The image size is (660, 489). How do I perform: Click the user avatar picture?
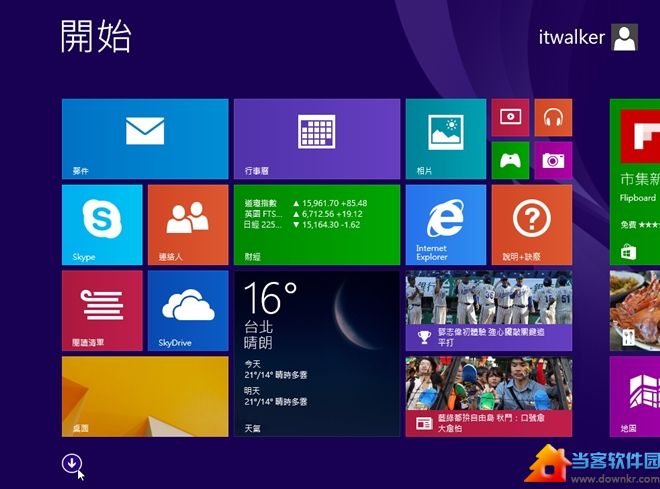tap(625, 37)
